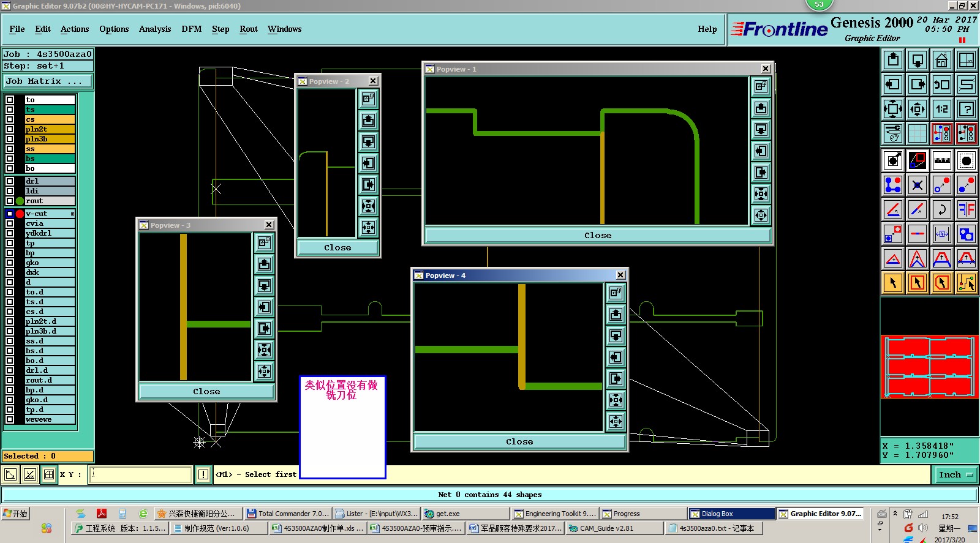Click the question mark help icon
The image size is (980, 543).
coord(967,109)
